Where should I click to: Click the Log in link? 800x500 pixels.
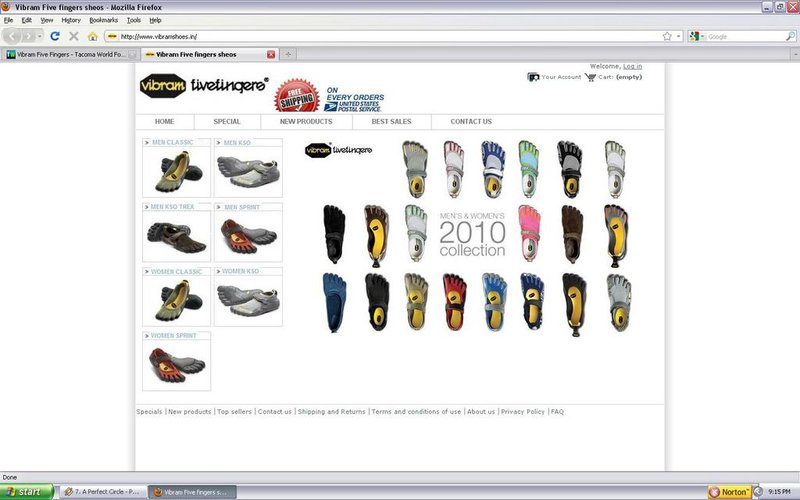[x=633, y=66]
